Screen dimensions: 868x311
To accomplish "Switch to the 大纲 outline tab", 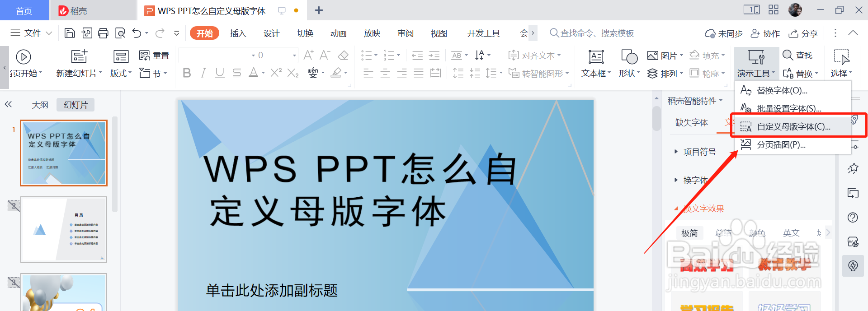I will [x=40, y=105].
